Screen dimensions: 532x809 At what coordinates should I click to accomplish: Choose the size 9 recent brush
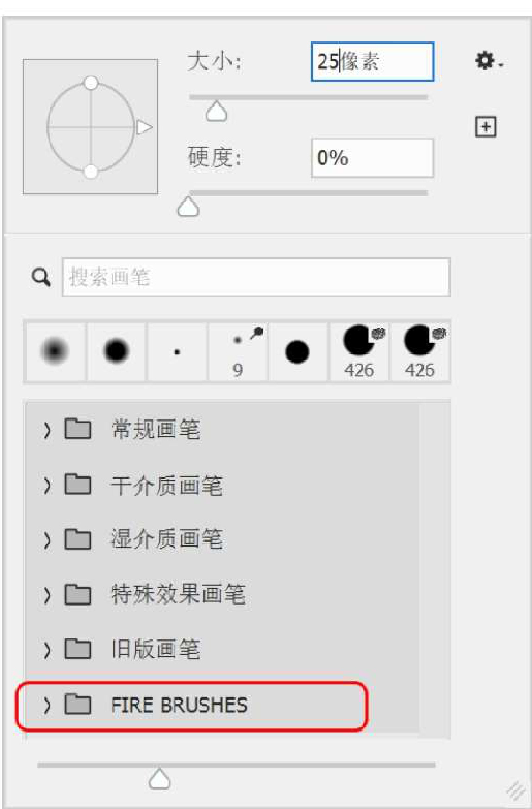tap(238, 352)
